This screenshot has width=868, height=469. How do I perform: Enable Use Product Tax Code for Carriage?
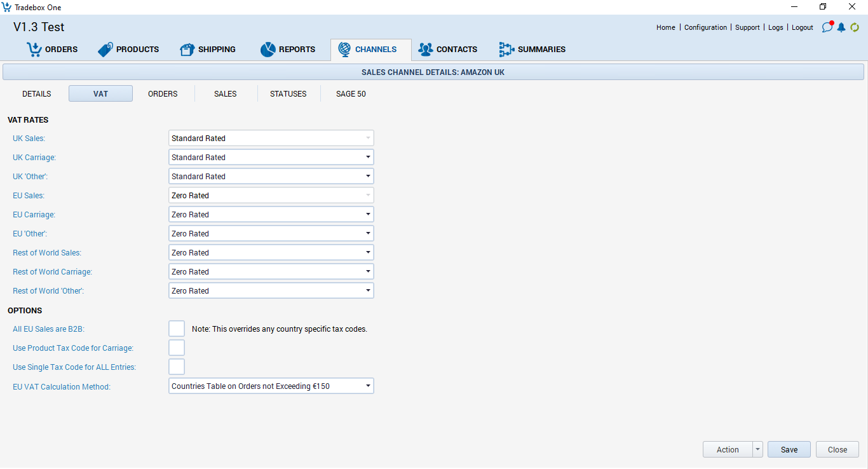tap(177, 348)
